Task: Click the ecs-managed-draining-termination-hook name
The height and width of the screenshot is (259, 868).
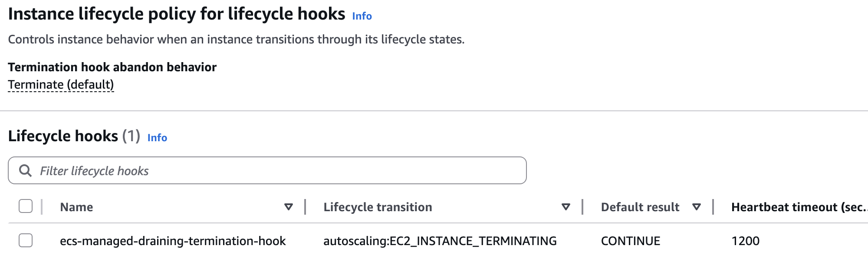Action: click(x=173, y=241)
